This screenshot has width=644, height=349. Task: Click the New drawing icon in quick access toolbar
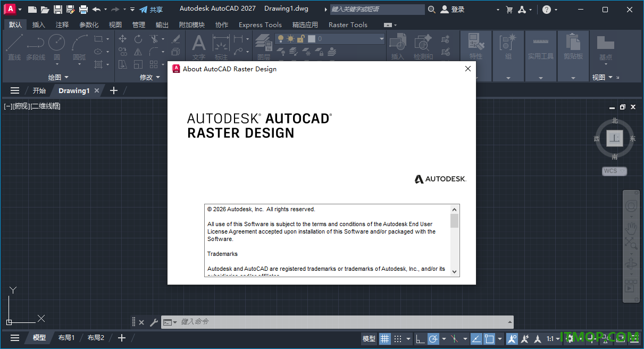coord(32,10)
